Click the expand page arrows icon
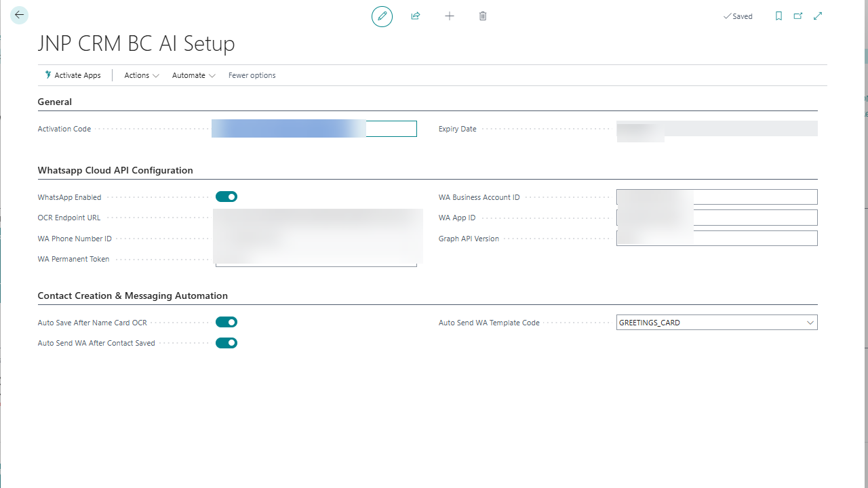868x488 pixels. (x=818, y=16)
